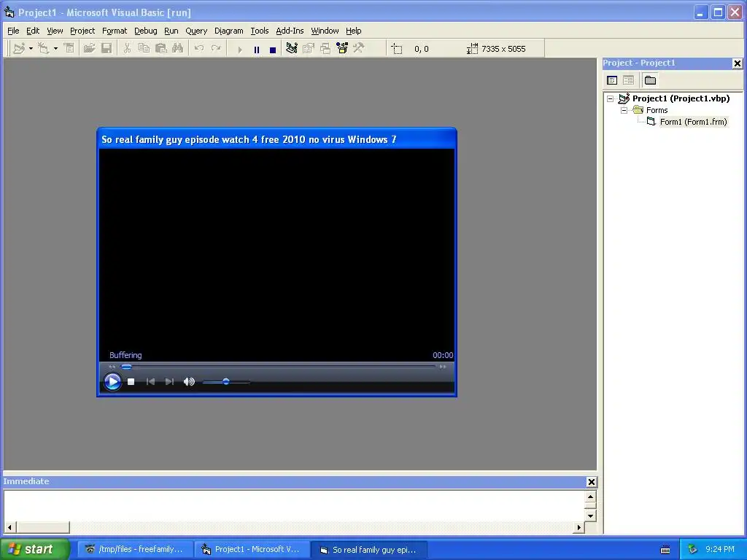
Task: Click the Redo arrow icon
Action: click(x=216, y=48)
